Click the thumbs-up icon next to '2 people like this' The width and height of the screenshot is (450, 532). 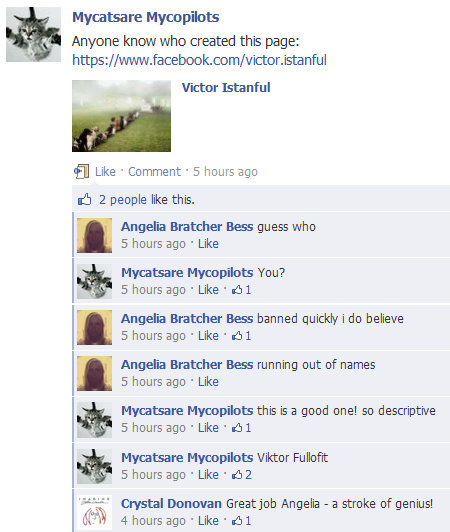(85, 200)
